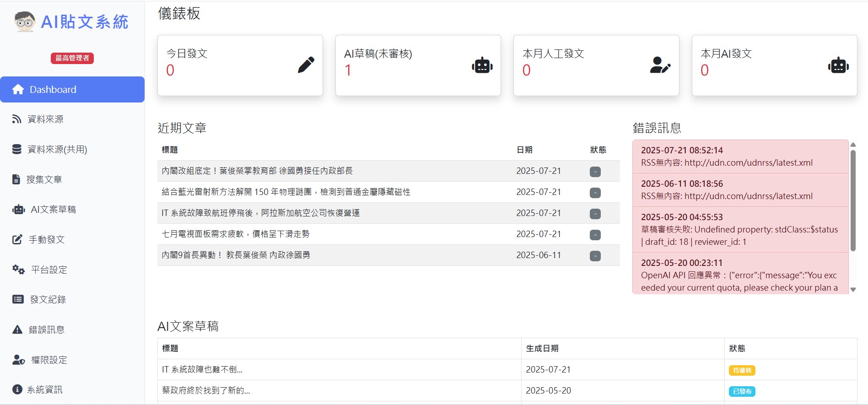Open the 今日發文 stat card
Screen dimensions: 868x405
pos(240,65)
